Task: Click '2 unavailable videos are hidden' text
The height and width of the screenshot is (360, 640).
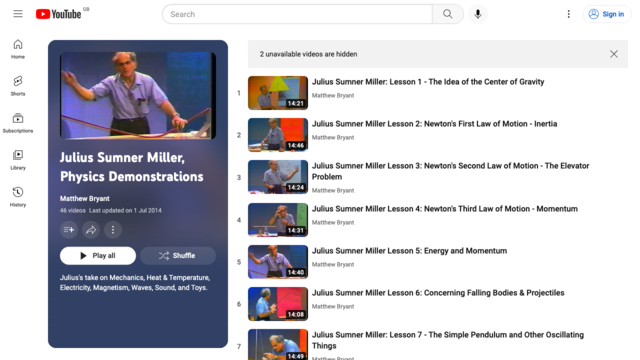Action: (x=309, y=54)
